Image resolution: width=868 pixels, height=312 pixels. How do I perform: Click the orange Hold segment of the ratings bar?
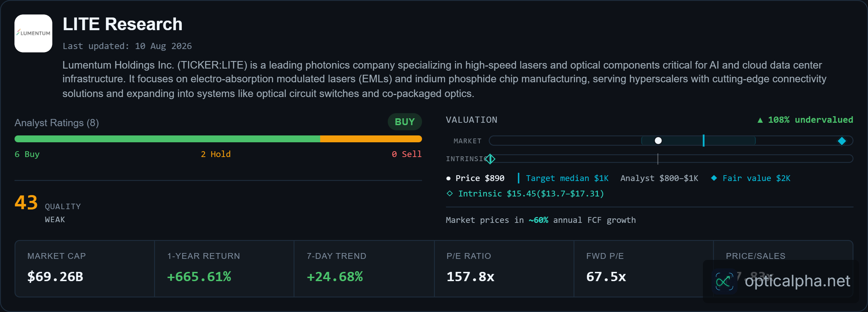click(371, 139)
